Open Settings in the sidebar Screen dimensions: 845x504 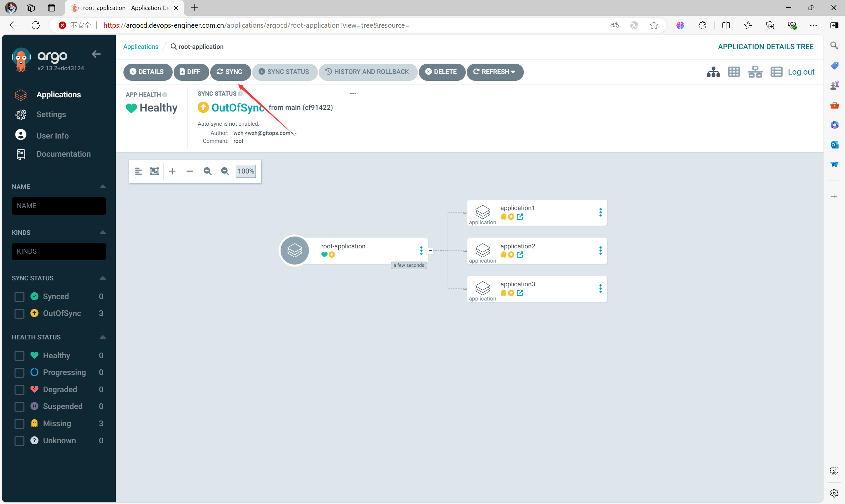pyautogui.click(x=51, y=114)
